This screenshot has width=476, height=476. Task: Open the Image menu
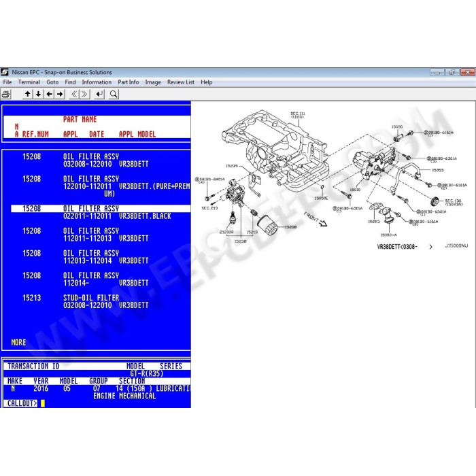click(153, 82)
